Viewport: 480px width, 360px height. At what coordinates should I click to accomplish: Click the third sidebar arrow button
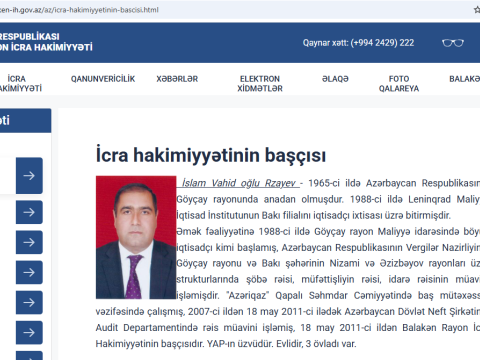[x=29, y=242]
